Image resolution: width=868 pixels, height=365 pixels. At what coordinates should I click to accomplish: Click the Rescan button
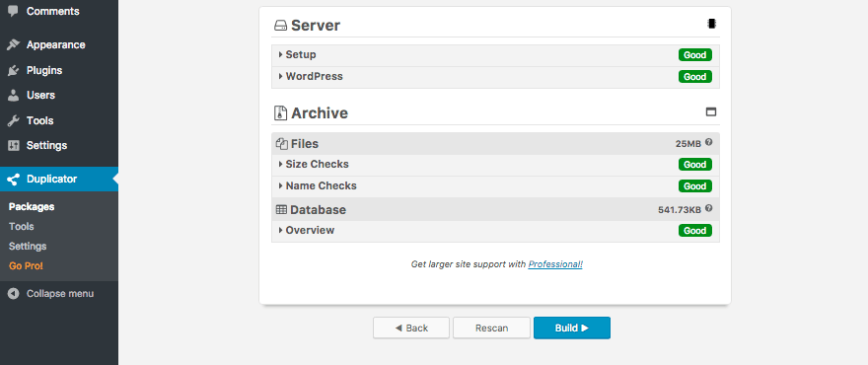tap(491, 328)
